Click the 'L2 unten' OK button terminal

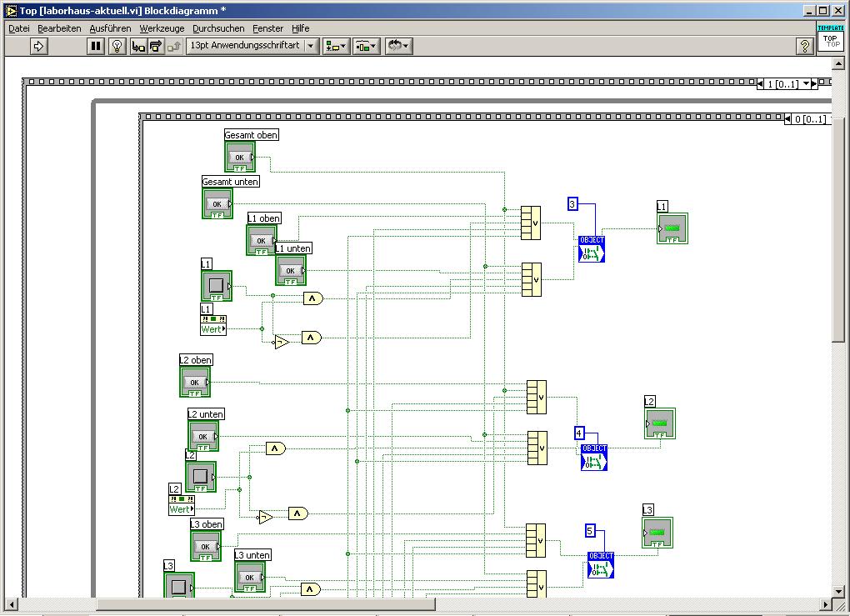pos(203,436)
